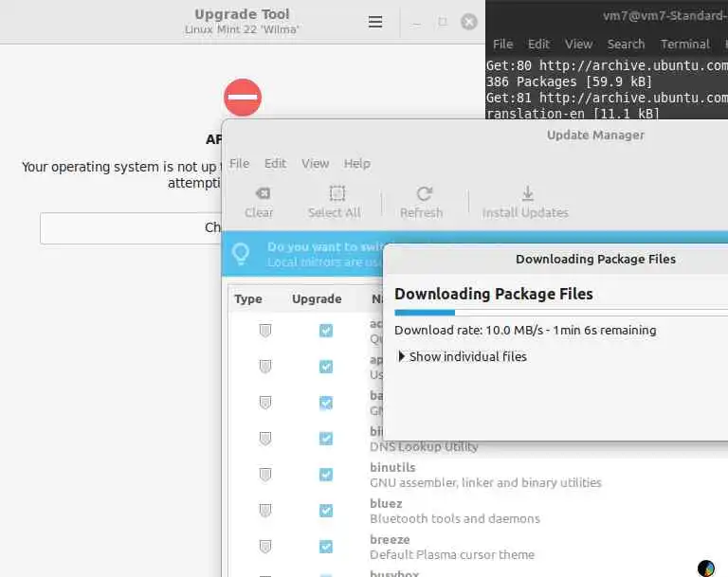Screen dimensions: 728x577
Task: Click 'Your operating system is not up' message
Action: [x=119, y=167]
